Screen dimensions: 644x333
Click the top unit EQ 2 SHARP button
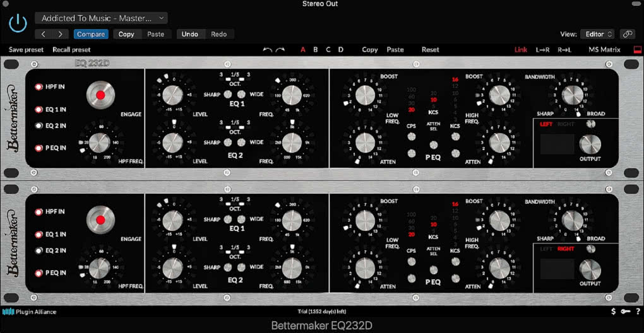click(x=227, y=143)
